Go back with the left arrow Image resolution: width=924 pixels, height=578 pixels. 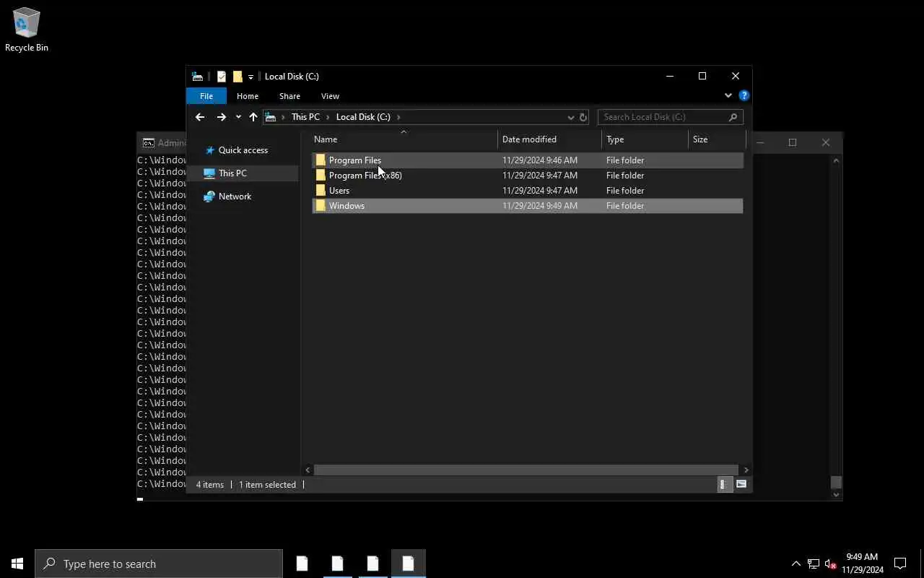[200, 117]
